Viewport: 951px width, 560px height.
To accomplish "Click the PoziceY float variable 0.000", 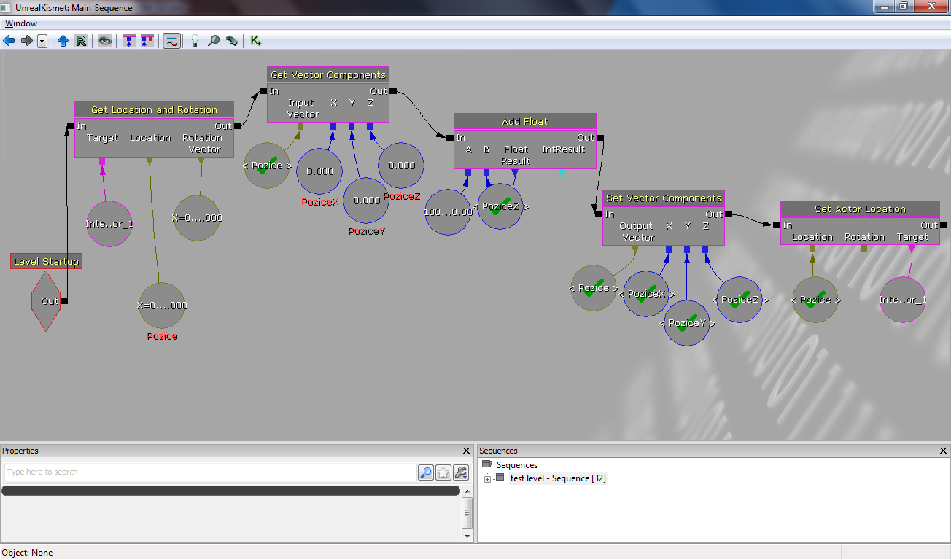I will pos(366,201).
